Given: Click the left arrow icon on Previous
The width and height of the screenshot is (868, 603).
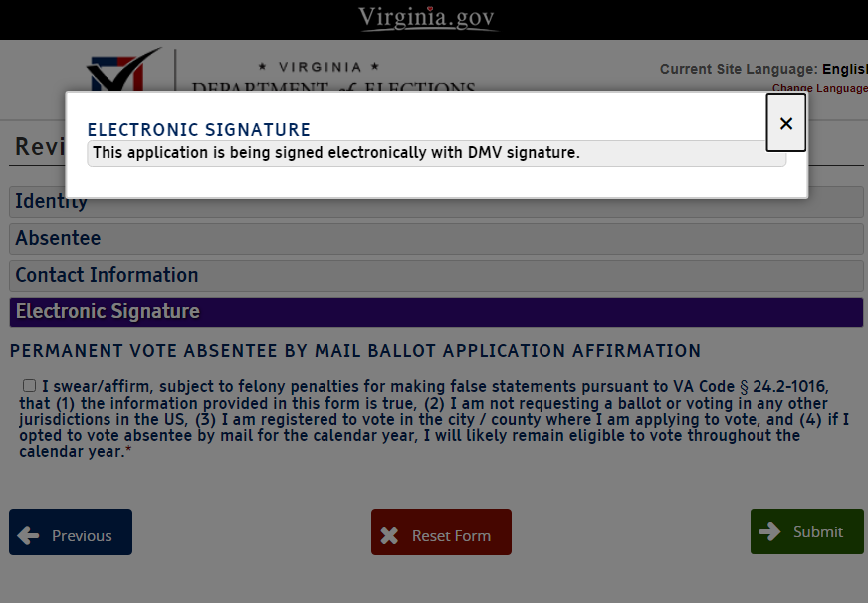Looking at the screenshot, I should [29, 535].
